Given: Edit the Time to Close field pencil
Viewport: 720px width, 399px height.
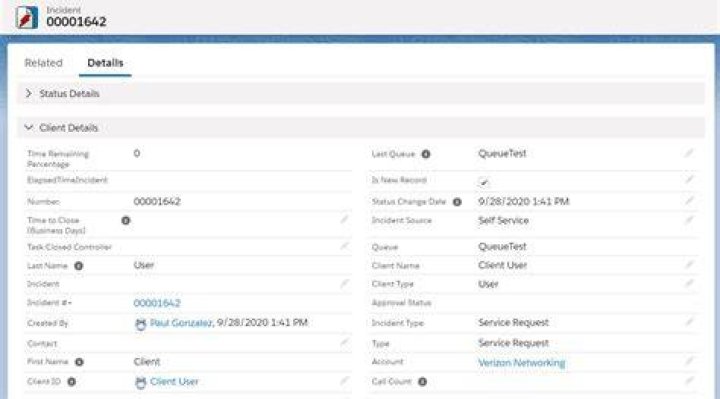Looking at the screenshot, I should (x=344, y=220).
